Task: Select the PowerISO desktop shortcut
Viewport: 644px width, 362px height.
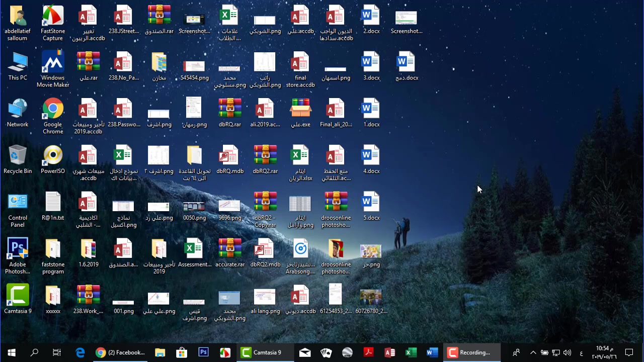Action: [x=53, y=160]
